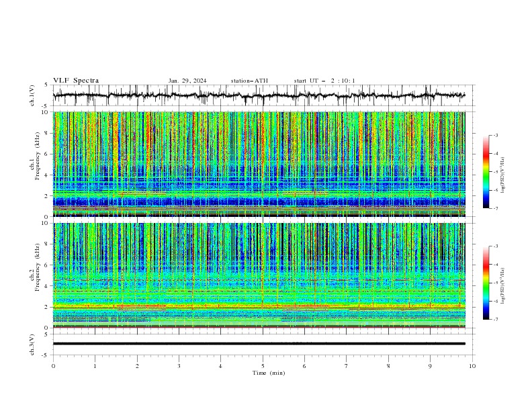Click the ch.2 spectrogram panel
This screenshot has width=532, height=411.
(x=259, y=275)
